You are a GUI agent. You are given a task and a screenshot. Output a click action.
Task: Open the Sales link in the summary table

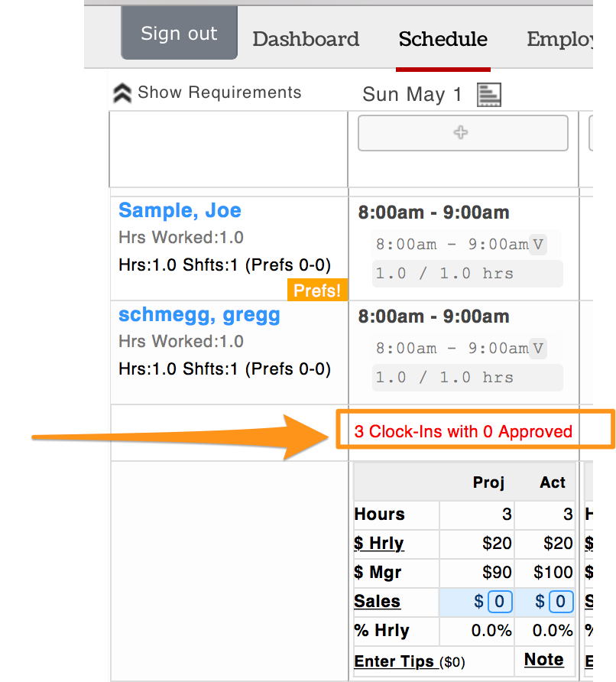[x=377, y=601]
